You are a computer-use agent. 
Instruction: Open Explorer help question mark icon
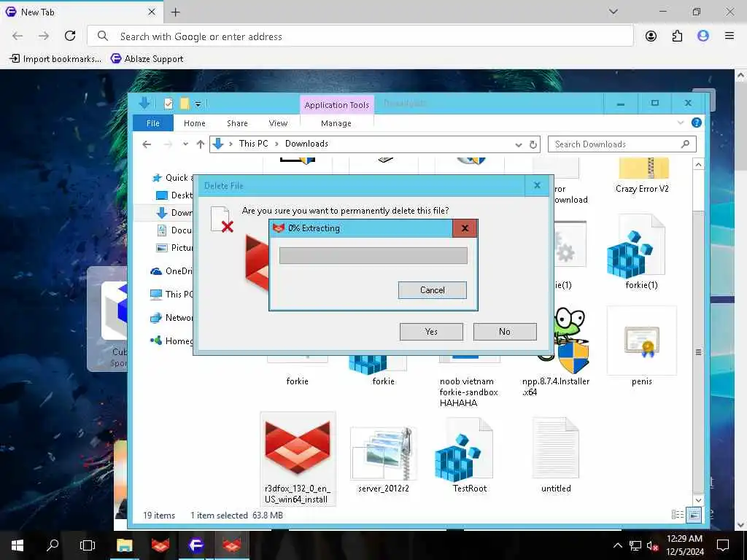696,122
